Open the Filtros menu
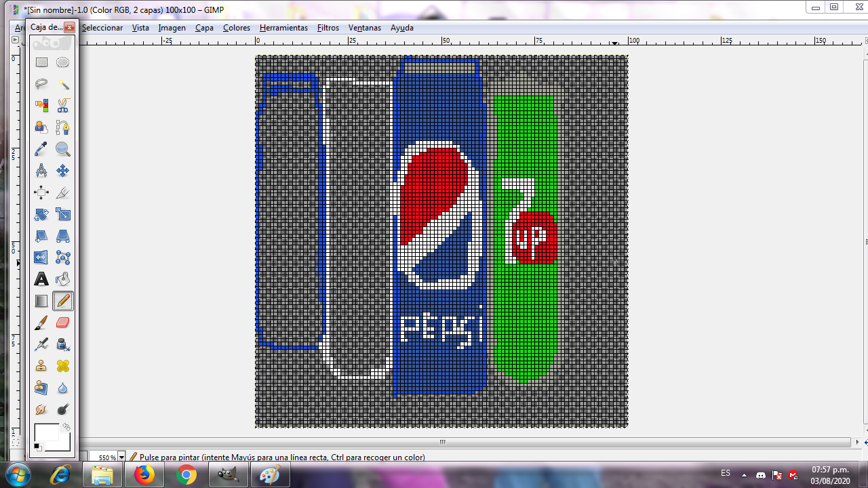This screenshot has height=488, width=868. 328,28
